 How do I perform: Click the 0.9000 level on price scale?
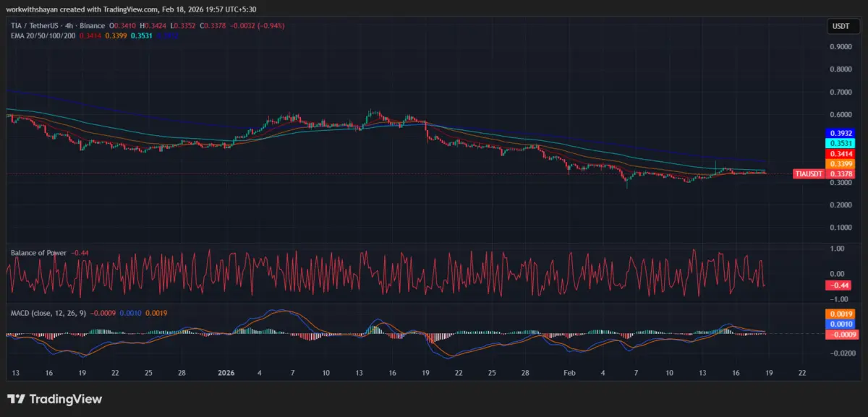click(x=839, y=47)
